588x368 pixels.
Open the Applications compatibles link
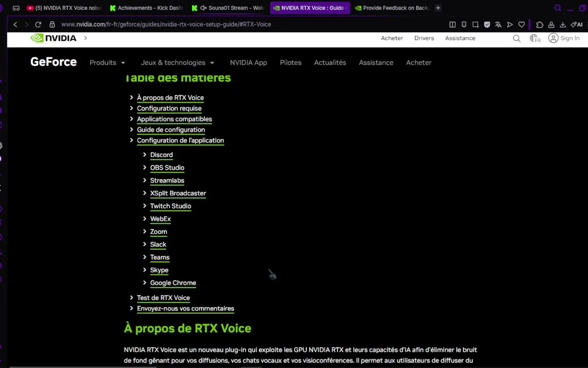click(175, 119)
